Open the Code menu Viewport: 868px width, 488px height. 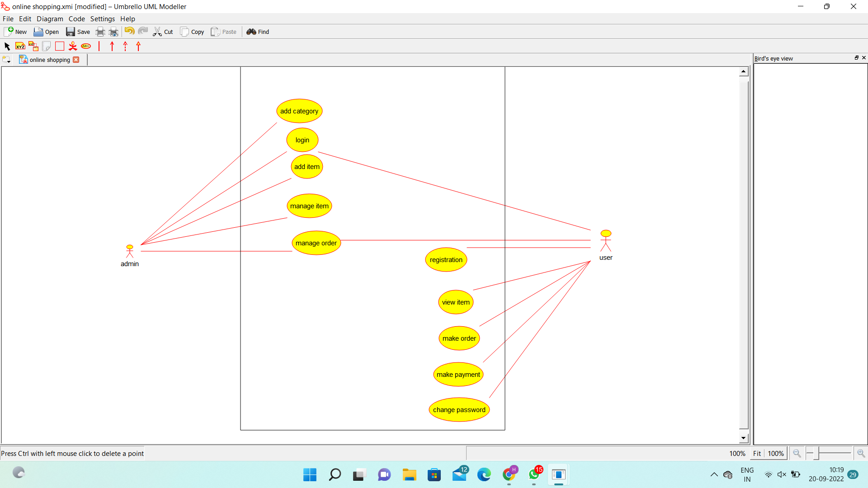(x=76, y=19)
